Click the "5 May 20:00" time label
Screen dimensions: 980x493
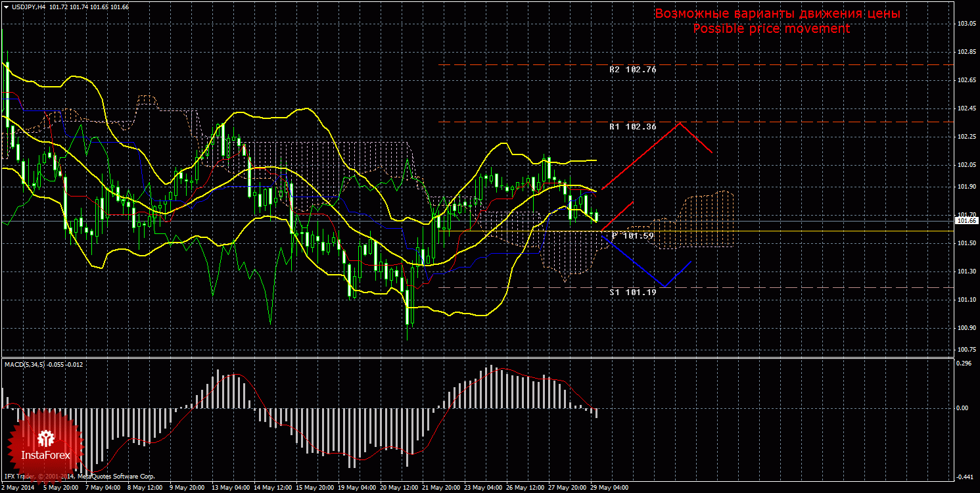pos(60,488)
